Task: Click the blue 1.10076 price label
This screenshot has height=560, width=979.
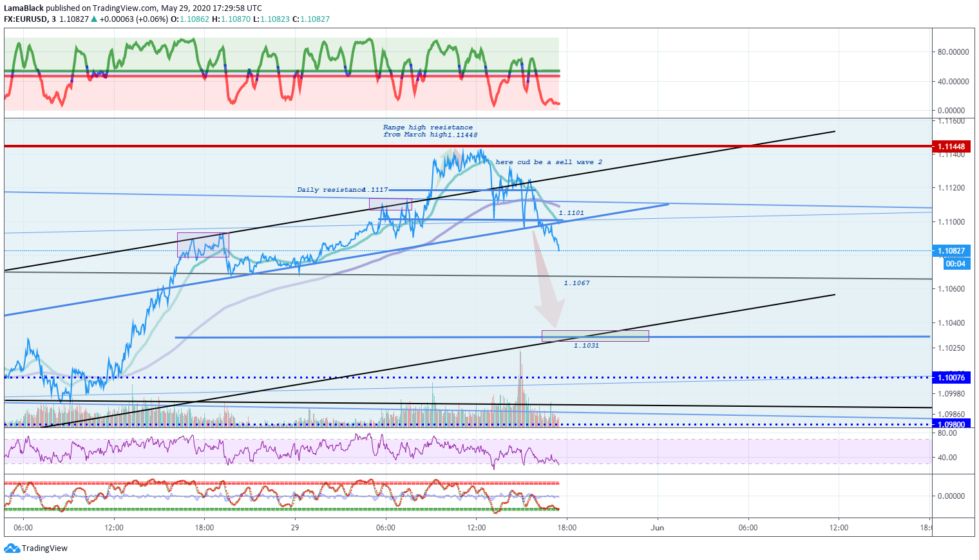Action: (x=951, y=378)
